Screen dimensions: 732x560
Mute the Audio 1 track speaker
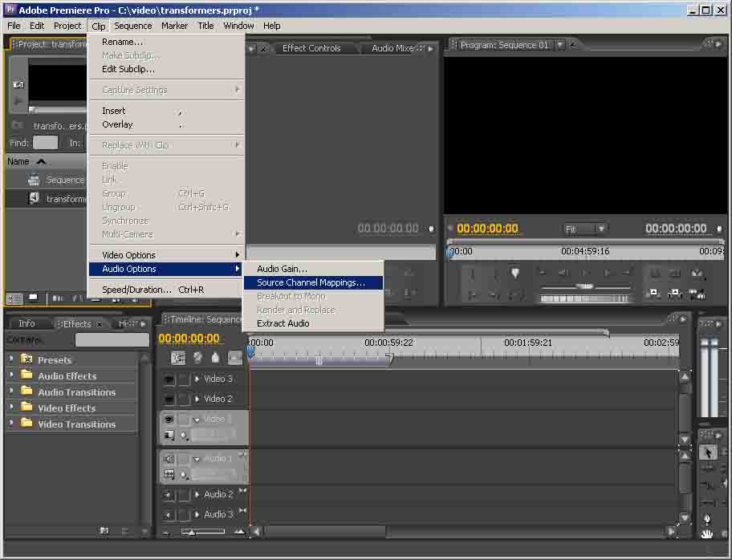(x=169, y=459)
